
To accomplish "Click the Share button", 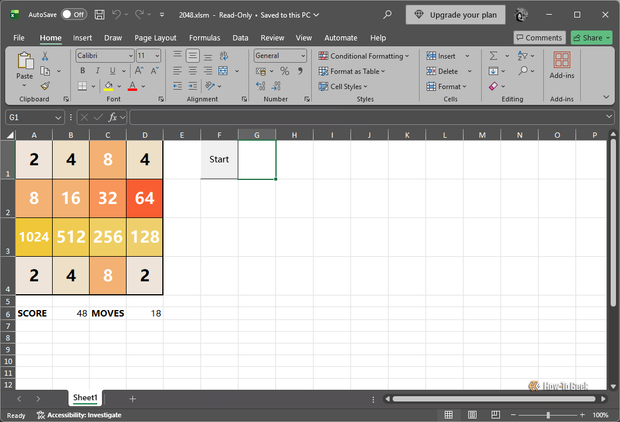I will coord(592,38).
